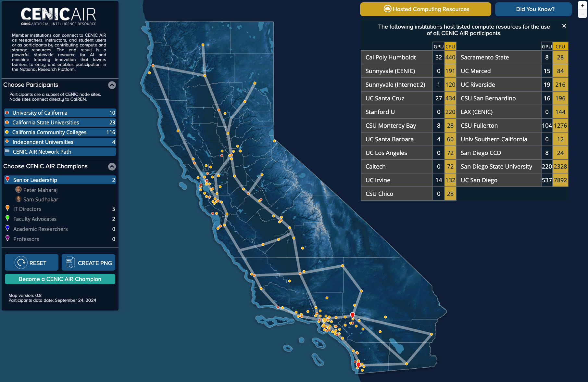Toggle California State Universities participants
The width and height of the screenshot is (588, 382).
pyautogui.click(x=60, y=122)
